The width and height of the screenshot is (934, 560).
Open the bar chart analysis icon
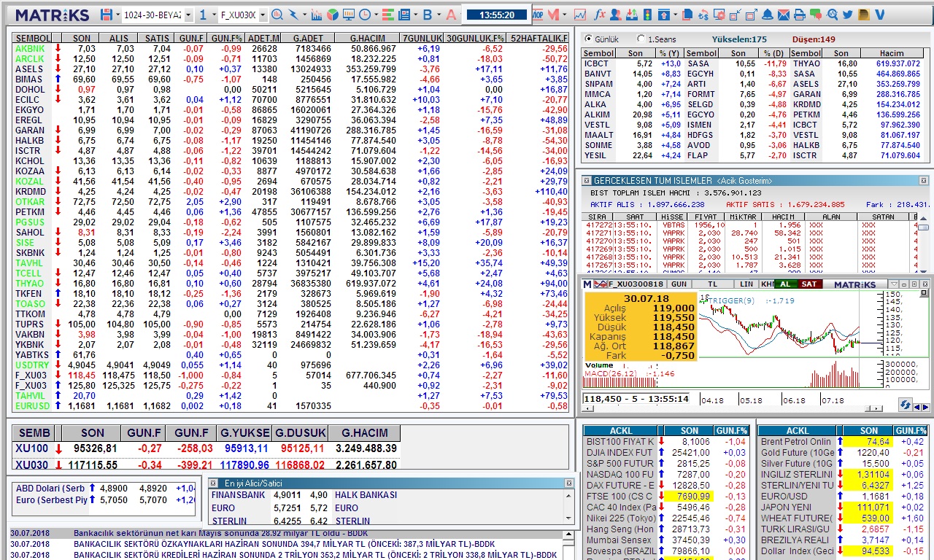coord(316,15)
